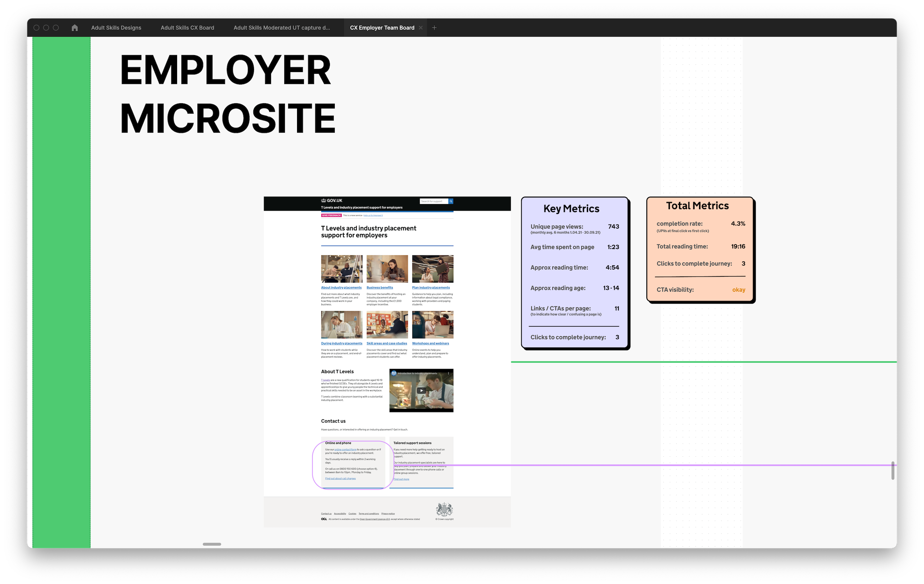Click the Plan industry placements thumbnail image

coord(433,269)
